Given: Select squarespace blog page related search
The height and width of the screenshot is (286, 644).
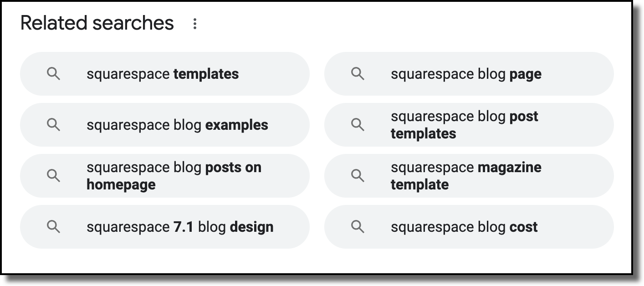Looking at the screenshot, I should click(x=469, y=74).
